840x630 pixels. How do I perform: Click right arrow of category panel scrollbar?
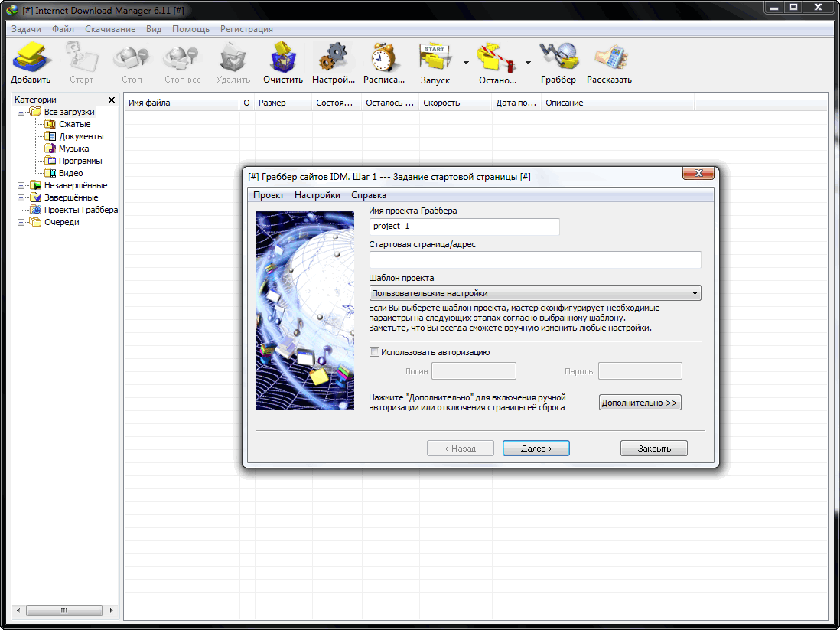click(x=111, y=610)
